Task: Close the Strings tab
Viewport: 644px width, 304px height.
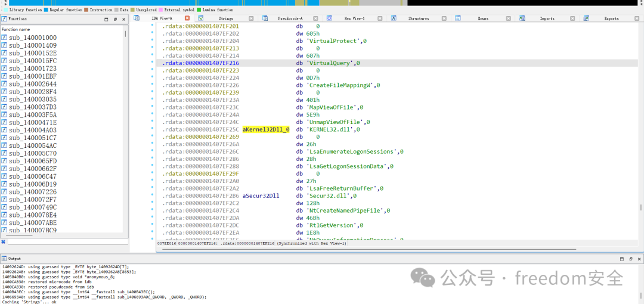Action: pos(252,18)
